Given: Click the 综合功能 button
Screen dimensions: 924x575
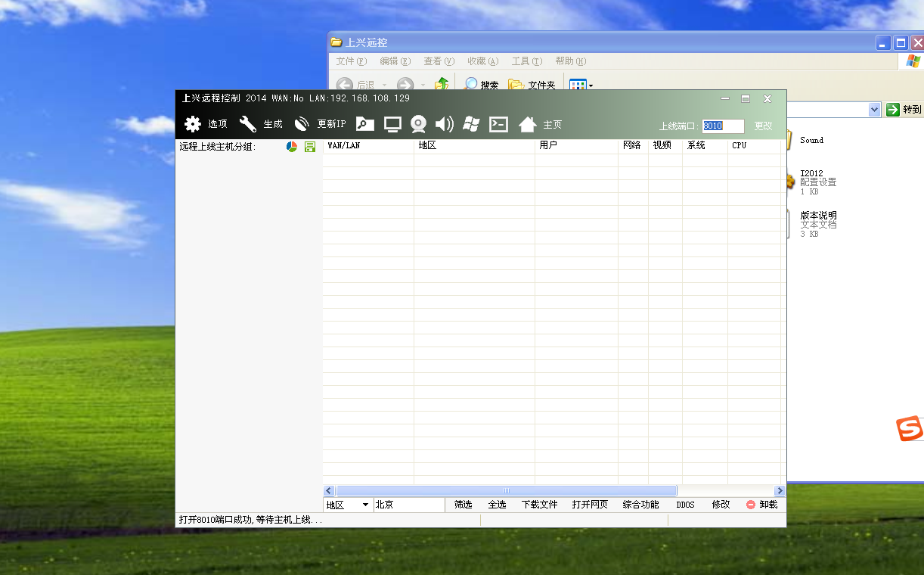Looking at the screenshot, I should 640,505.
